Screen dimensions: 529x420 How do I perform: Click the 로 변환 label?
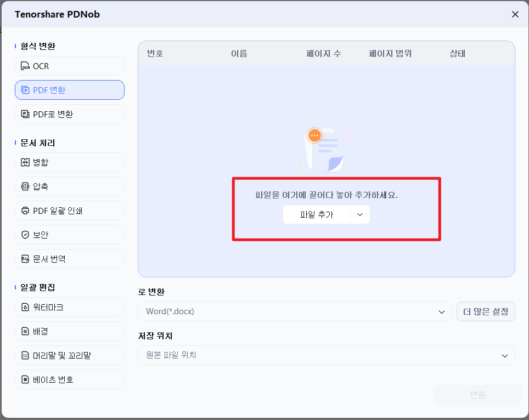(151, 292)
